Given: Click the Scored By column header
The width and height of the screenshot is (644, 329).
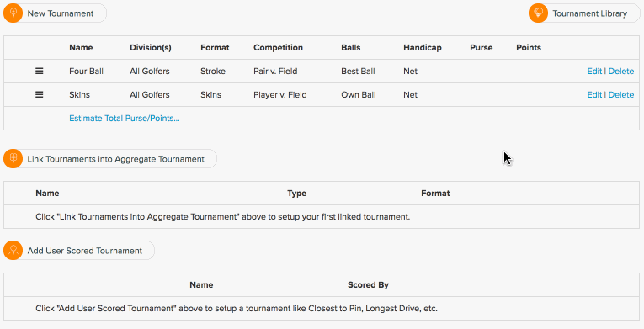Looking at the screenshot, I should (x=368, y=285).
